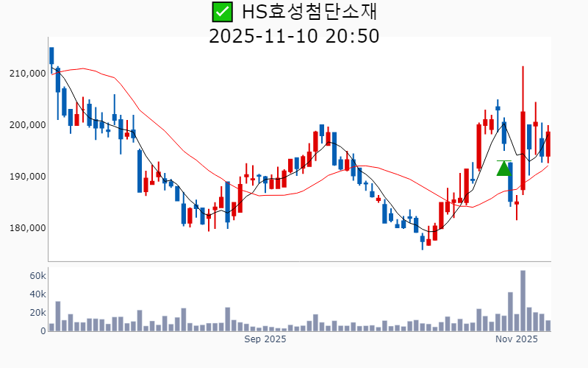This screenshot has height=368, width=588.
Task: Click the first blue candle at chart's left edge
Action: pyautogui.click(x=51, y=56)
